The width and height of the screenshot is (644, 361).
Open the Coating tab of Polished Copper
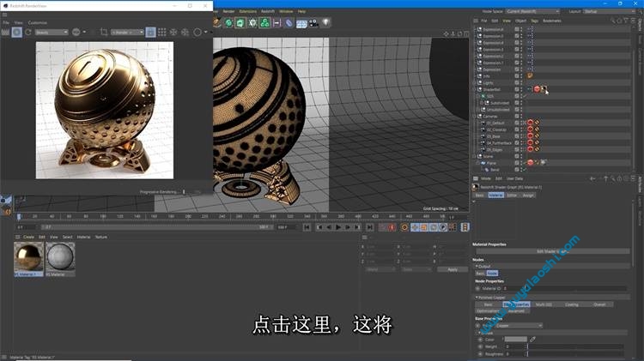click(x=571, y=304)
